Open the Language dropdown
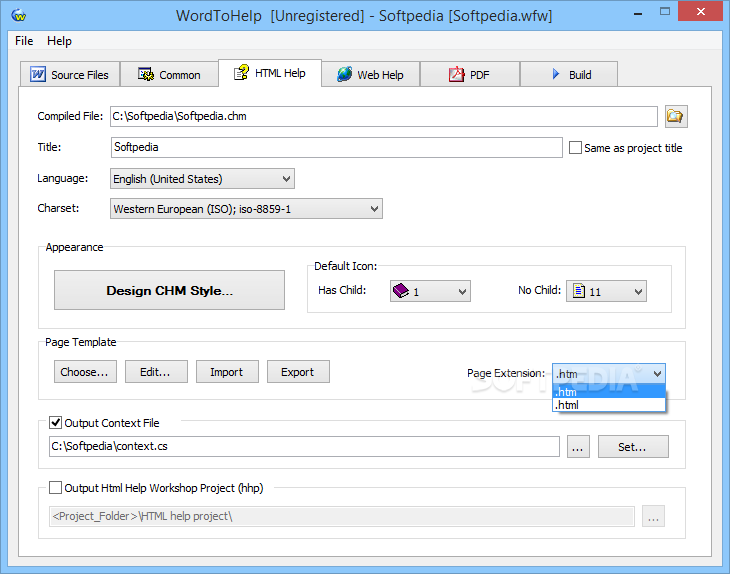The image size is (730, 574). pos(202,179)
